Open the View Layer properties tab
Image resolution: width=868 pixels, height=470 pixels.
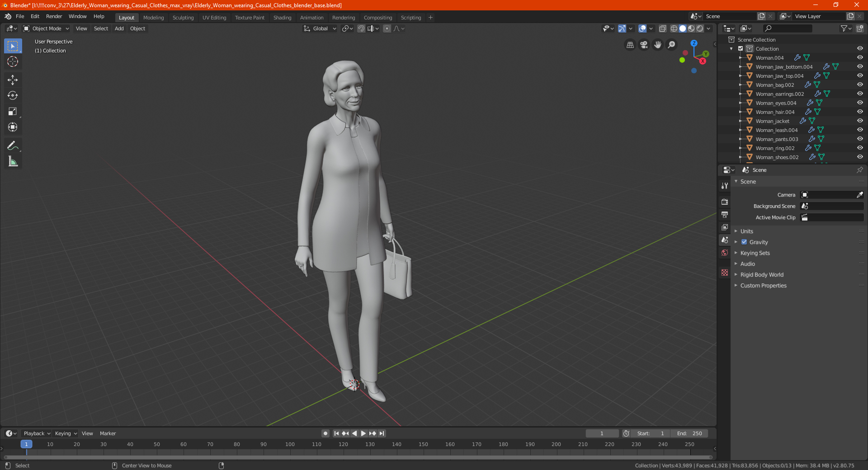[x=725, y=227]
